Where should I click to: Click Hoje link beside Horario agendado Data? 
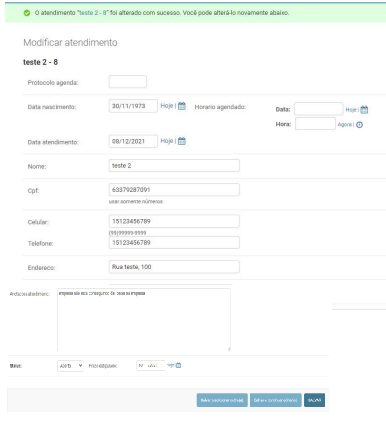pos(351,110)
